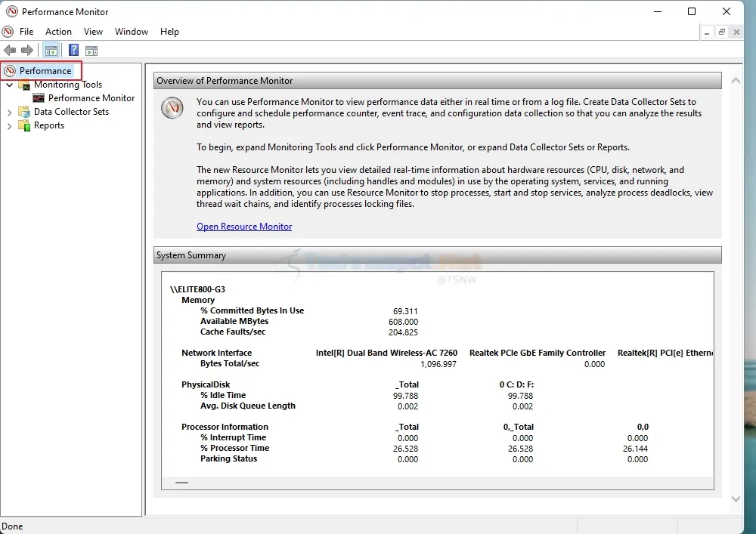Click the Performance Monitor title bar icon

point(11,11)
